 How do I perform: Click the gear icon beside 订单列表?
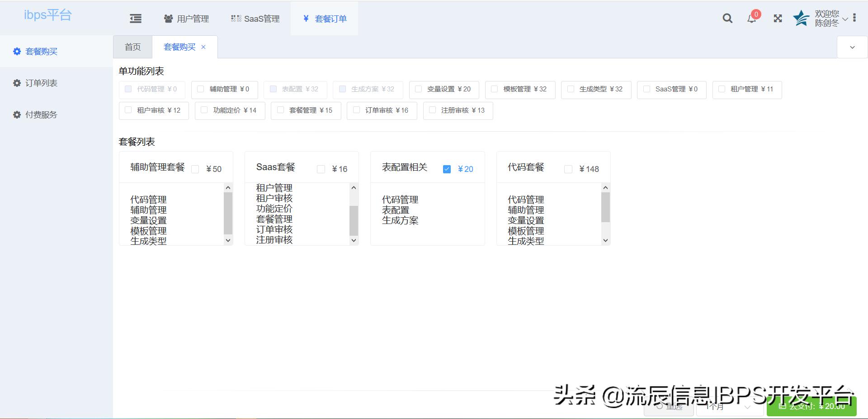(x=17, y=83)
